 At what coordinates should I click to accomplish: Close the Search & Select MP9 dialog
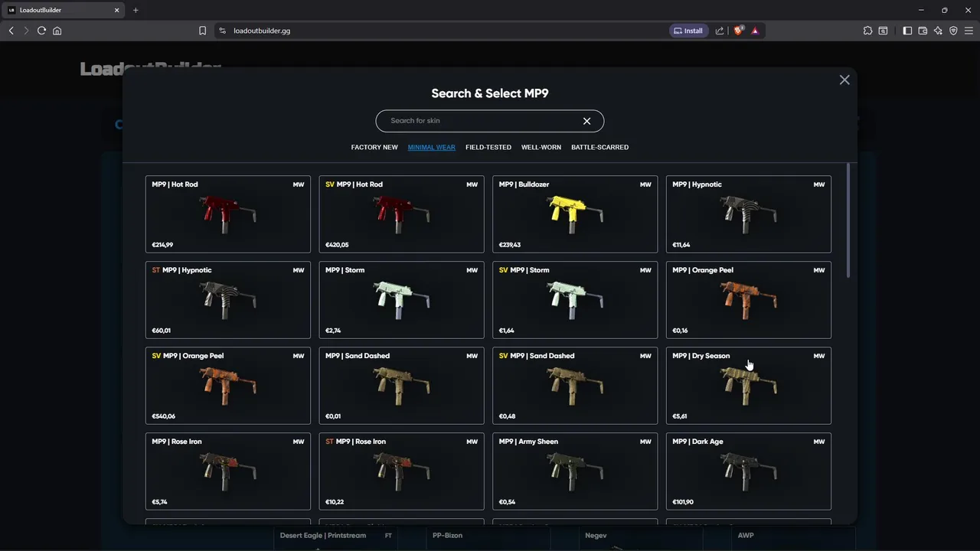844,80
